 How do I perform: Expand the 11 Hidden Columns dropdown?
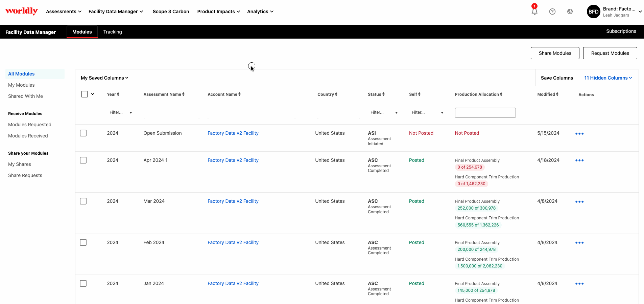pos(608,78)
